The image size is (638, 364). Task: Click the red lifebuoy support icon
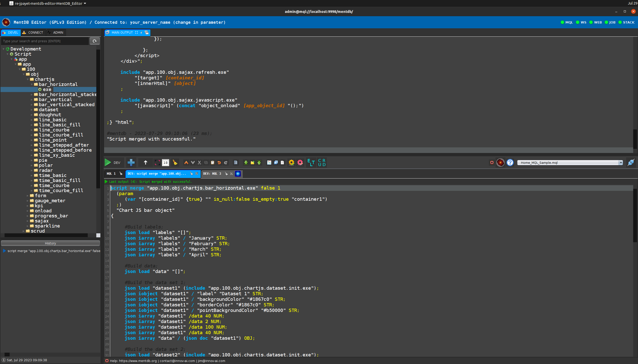click(492, 163)
